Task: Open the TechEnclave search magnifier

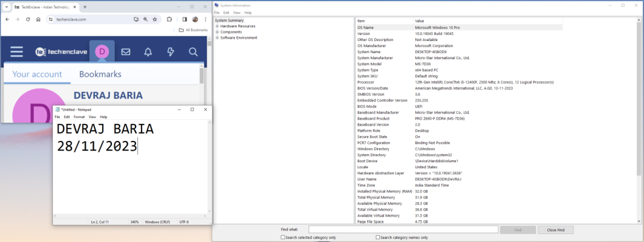Action: tap(193, 52)
